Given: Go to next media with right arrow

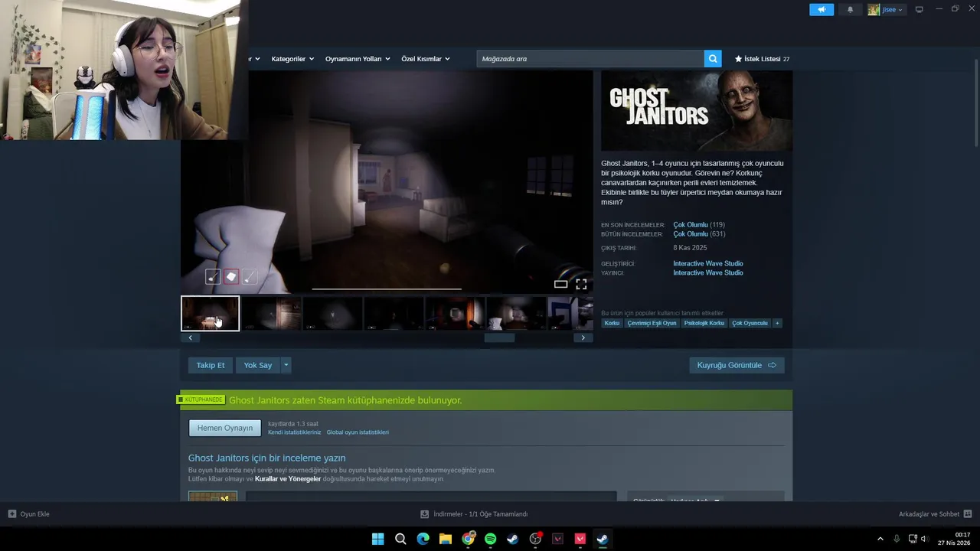Looking at the screenshot, I should click(x=583, y=337).
